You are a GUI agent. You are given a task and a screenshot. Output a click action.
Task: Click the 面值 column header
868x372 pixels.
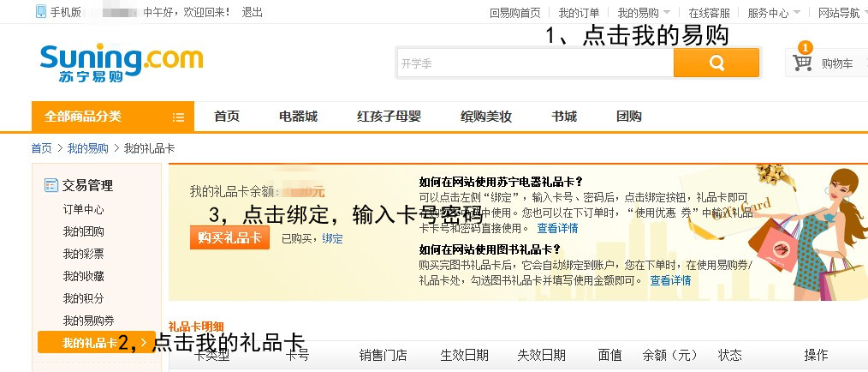point(610,355)
